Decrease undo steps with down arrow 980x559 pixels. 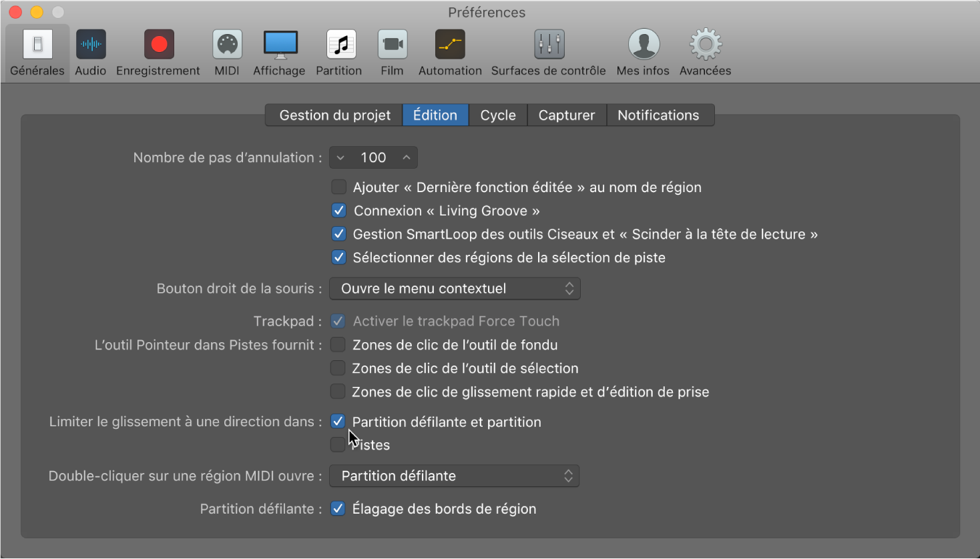tap(340, 158)
